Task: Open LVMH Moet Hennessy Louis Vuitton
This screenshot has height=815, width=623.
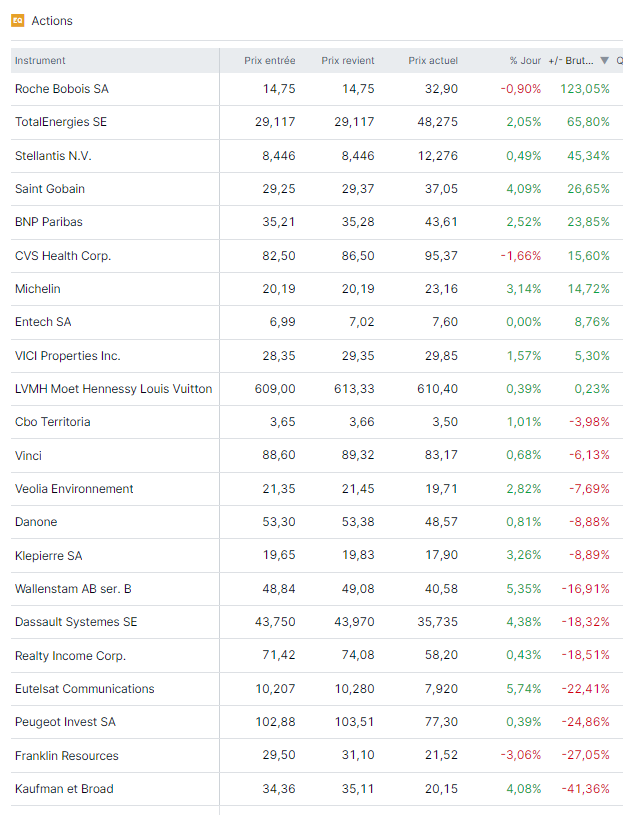Action: [113, 389]
